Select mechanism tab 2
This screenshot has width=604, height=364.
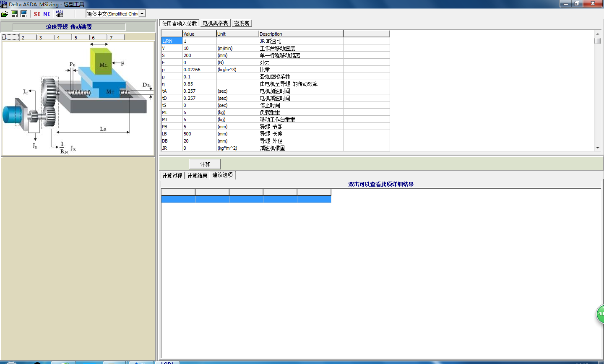29,37
